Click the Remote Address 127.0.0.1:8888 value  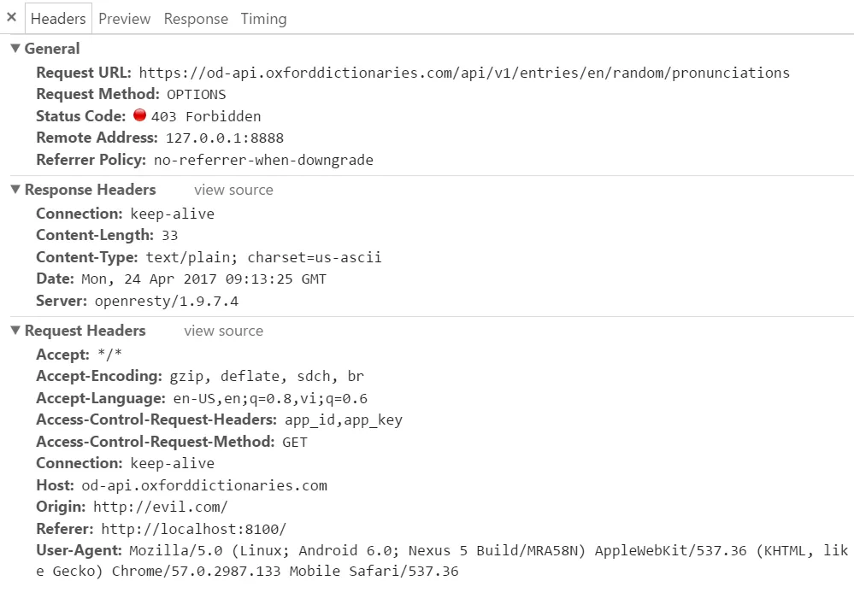click(x=224, y=138)
